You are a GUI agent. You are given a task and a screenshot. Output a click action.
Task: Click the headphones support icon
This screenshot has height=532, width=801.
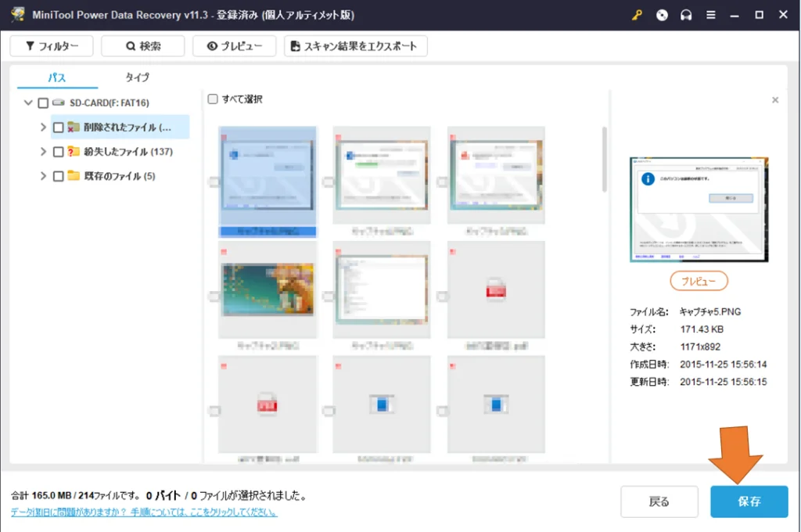686,15
